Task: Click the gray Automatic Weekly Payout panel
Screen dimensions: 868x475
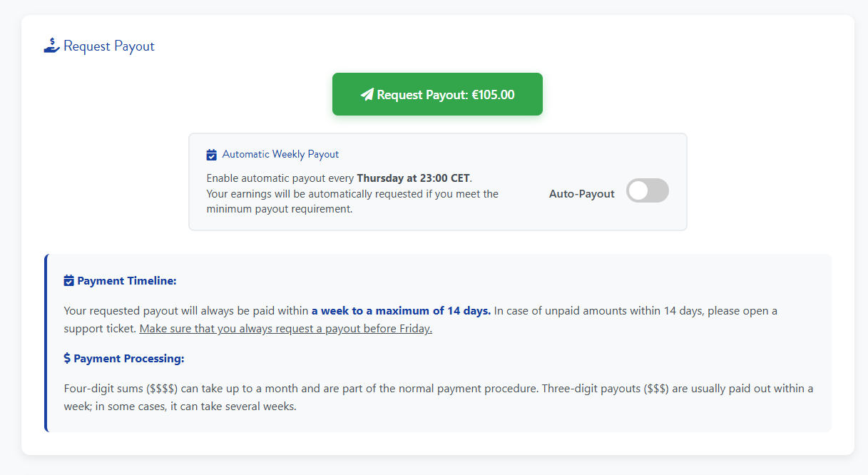Action: [x=437, y=221]
